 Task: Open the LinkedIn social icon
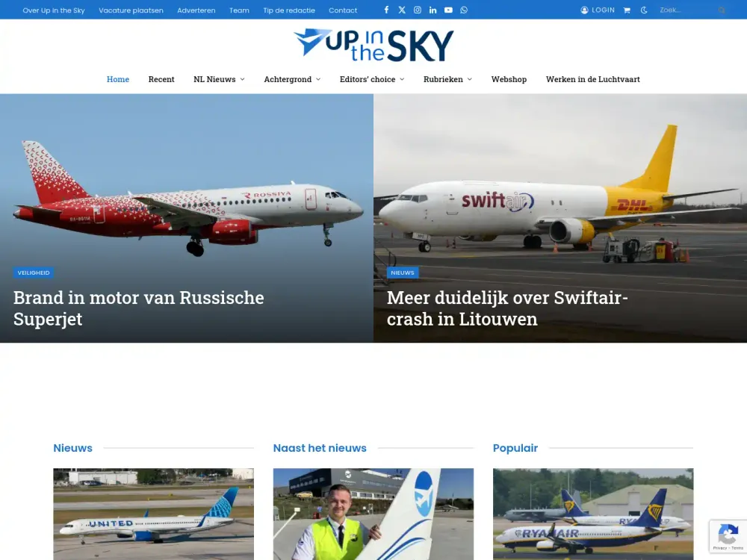click(433, 10)
